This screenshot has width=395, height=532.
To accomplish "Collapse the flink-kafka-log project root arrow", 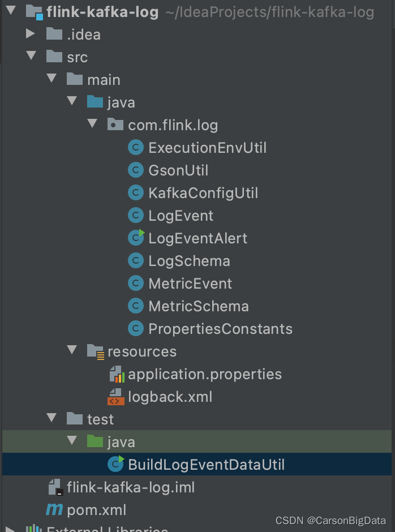I will [x=11, y=10].
